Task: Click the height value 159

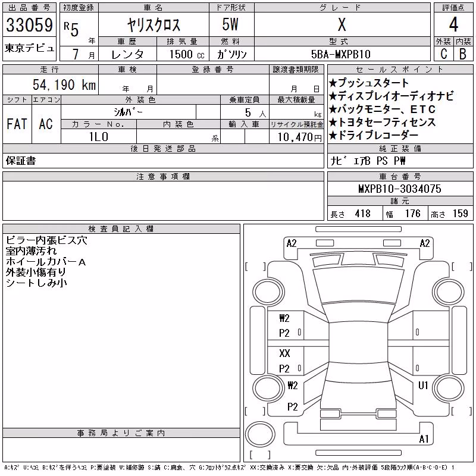Action: tap(461, 214)
